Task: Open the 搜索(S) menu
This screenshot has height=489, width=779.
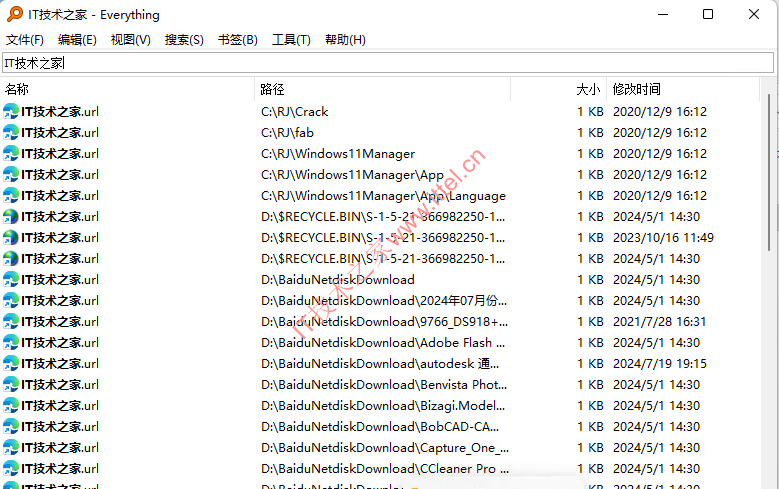Action: pos(184,40)
